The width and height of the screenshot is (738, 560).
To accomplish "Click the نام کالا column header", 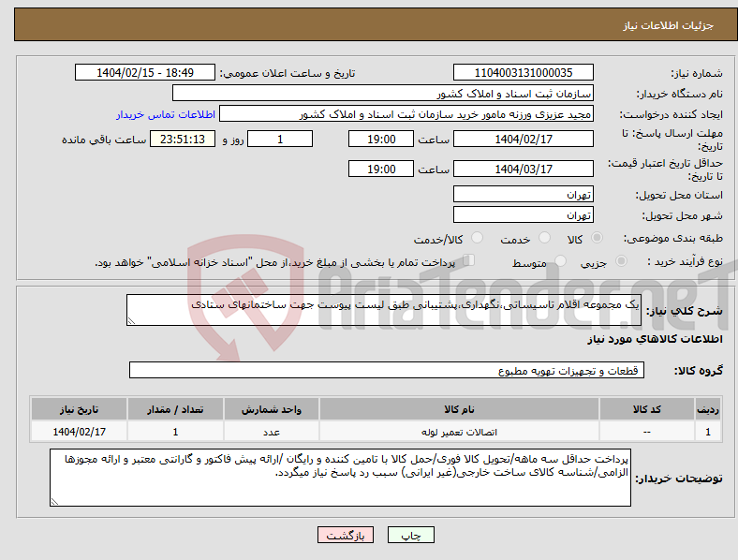I will point(459,409).
